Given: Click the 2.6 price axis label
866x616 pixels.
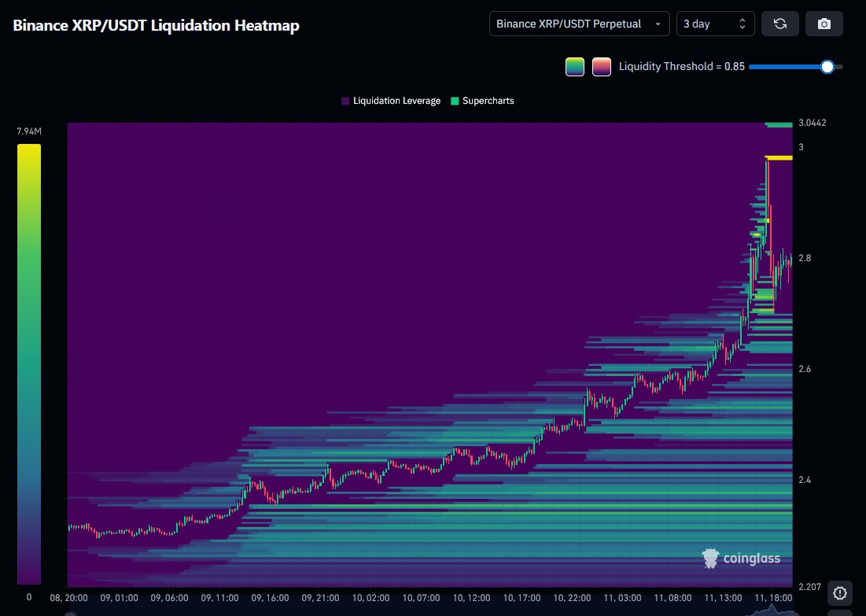Looking at the screenshot, I should 805,369.
